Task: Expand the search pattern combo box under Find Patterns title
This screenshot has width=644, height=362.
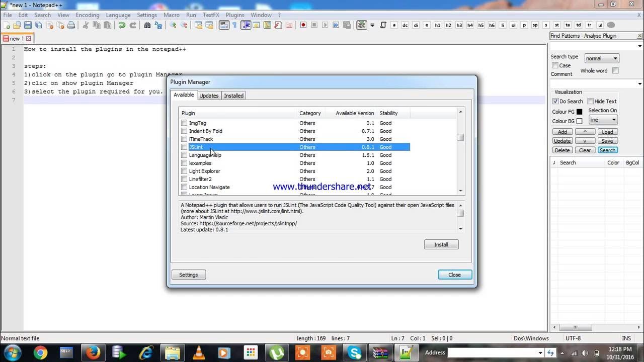Action: point(640,46)
